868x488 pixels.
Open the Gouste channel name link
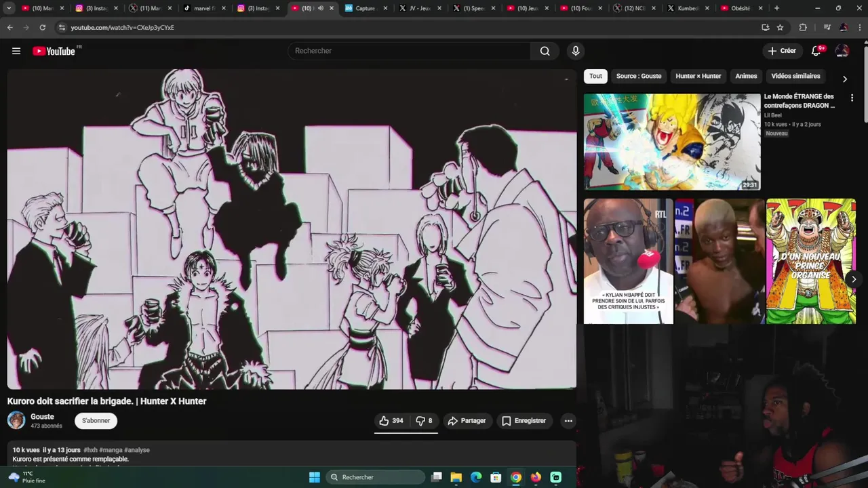point(42,417)
